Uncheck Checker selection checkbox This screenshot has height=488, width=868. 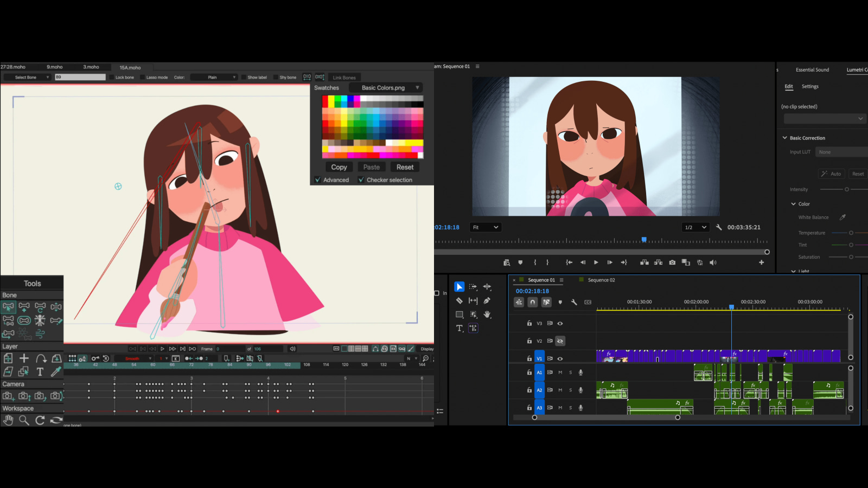361,179
